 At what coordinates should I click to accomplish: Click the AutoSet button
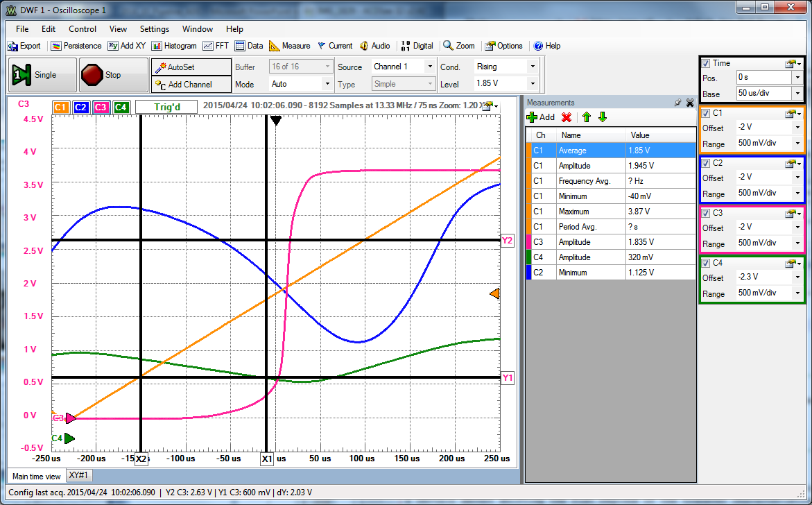191,67
